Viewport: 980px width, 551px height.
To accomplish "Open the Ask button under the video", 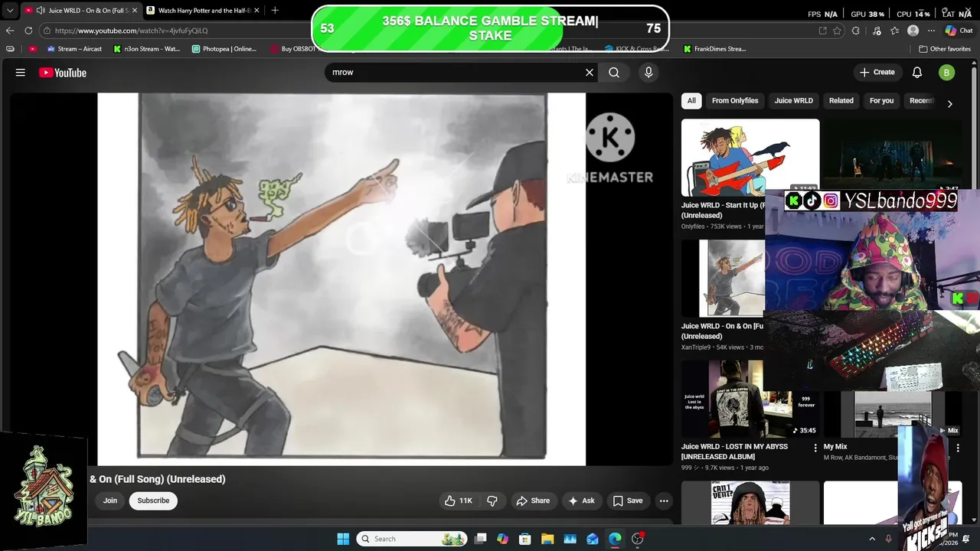I will tap(581, 500).
